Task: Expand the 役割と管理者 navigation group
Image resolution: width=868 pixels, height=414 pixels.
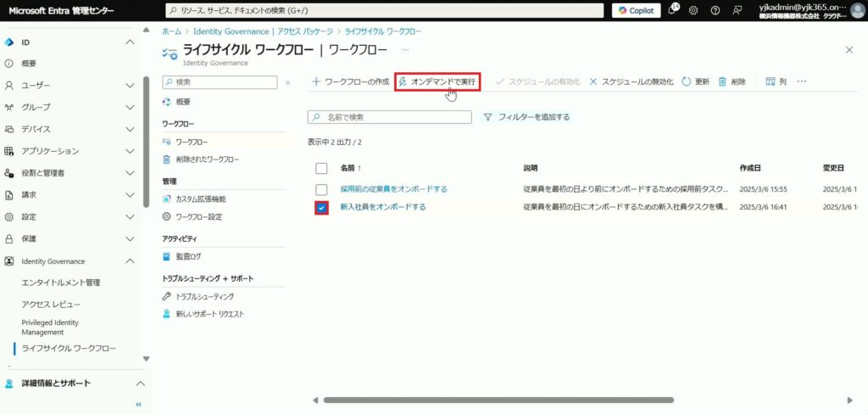Action: (130, 173)
